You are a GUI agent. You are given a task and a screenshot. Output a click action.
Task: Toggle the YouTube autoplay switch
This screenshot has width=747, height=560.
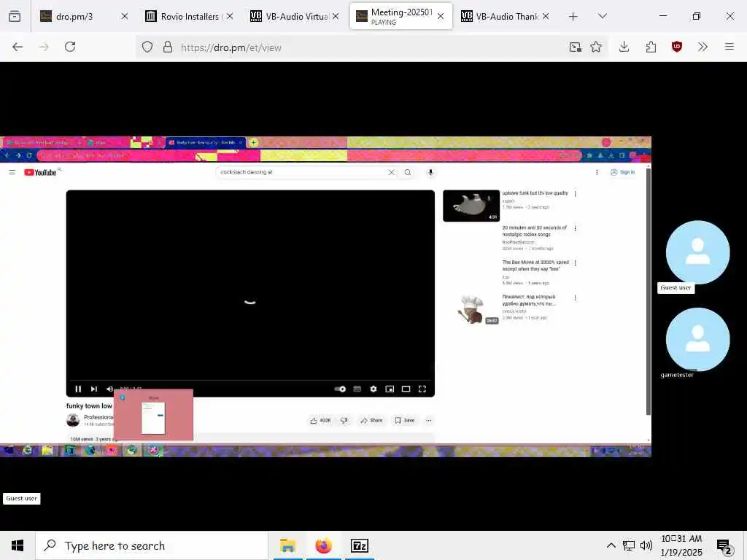coord(340,389)
